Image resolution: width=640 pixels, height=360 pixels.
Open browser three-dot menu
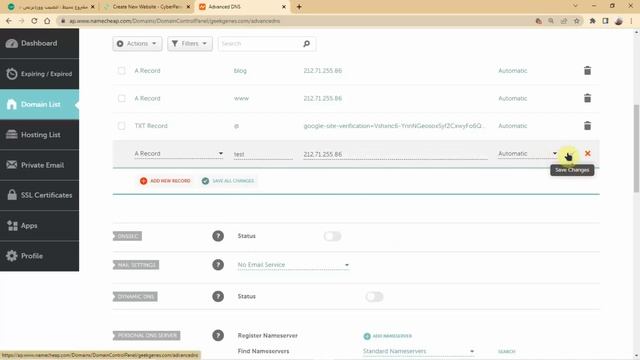click(631, 21)
